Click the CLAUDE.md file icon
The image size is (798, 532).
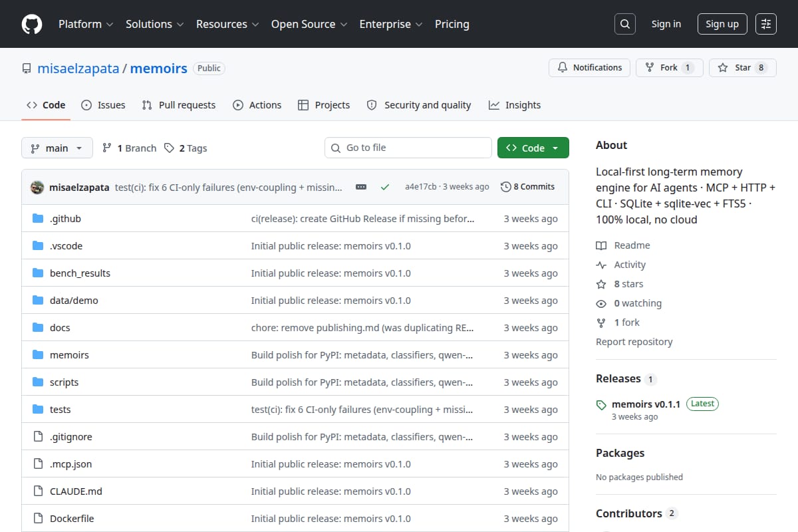tap(38, 491)
